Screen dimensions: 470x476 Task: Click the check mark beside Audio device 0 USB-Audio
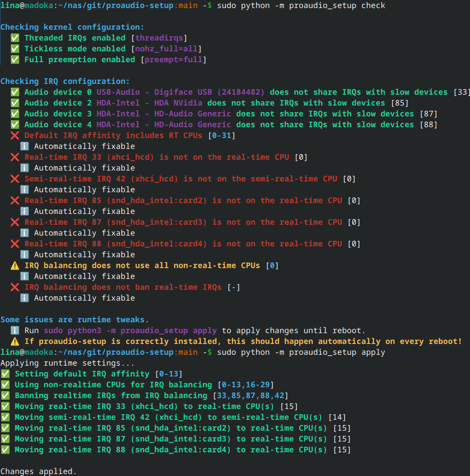click(x=15, y=92)
